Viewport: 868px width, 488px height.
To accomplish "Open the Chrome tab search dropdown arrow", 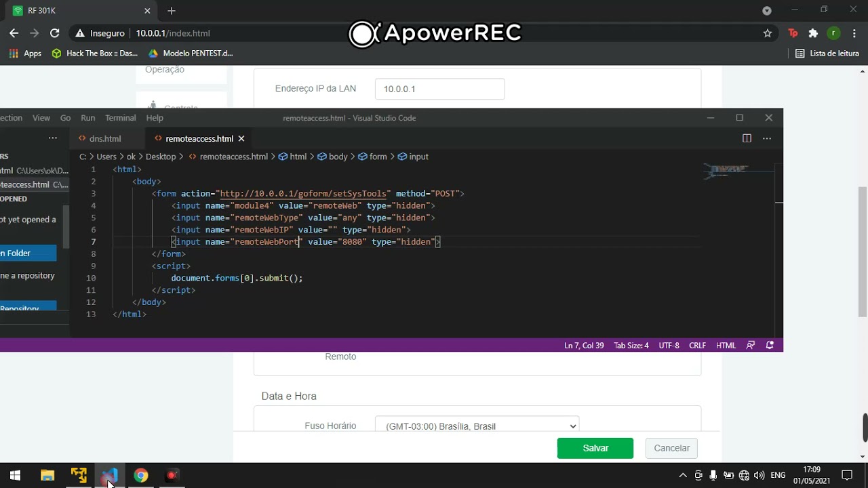I will pos(767,11).
